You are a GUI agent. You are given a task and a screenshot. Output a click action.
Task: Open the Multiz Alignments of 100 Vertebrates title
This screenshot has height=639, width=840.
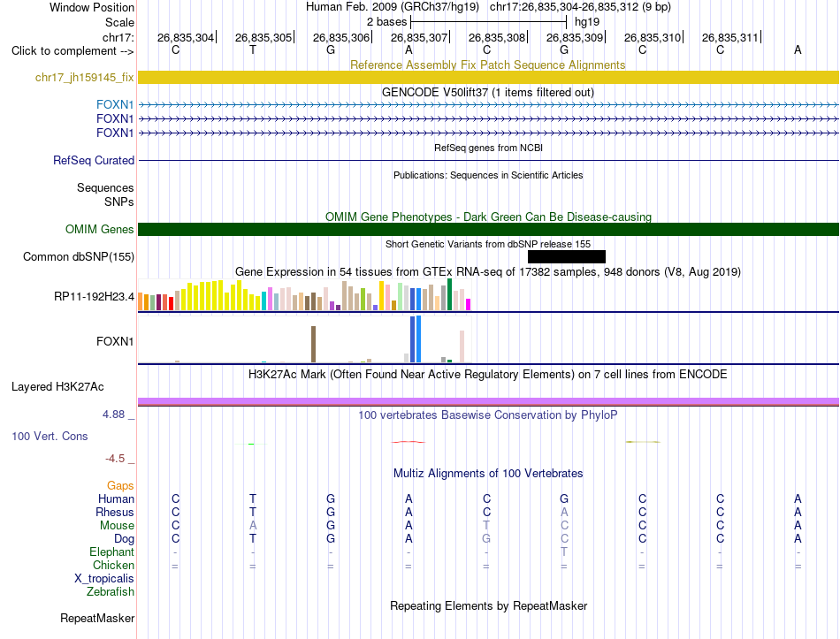(488, 473)
